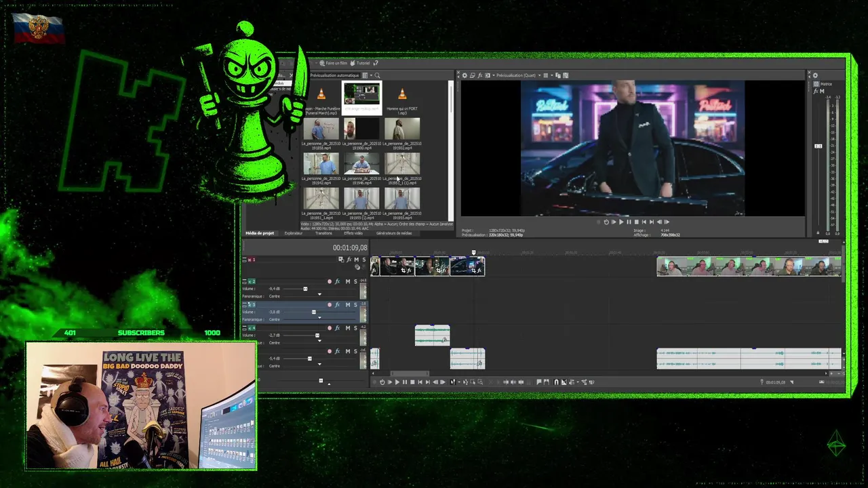Viewport: 868px width, 488px height.
Task: Select clip La_personne_de_202510 191946.mp4
Action: [361, 168]
